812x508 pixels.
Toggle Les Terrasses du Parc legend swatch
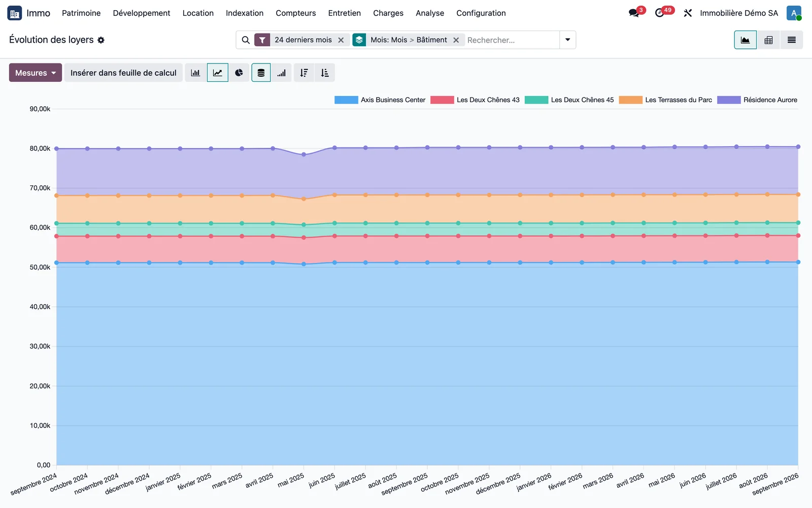(x=631, y=100)
